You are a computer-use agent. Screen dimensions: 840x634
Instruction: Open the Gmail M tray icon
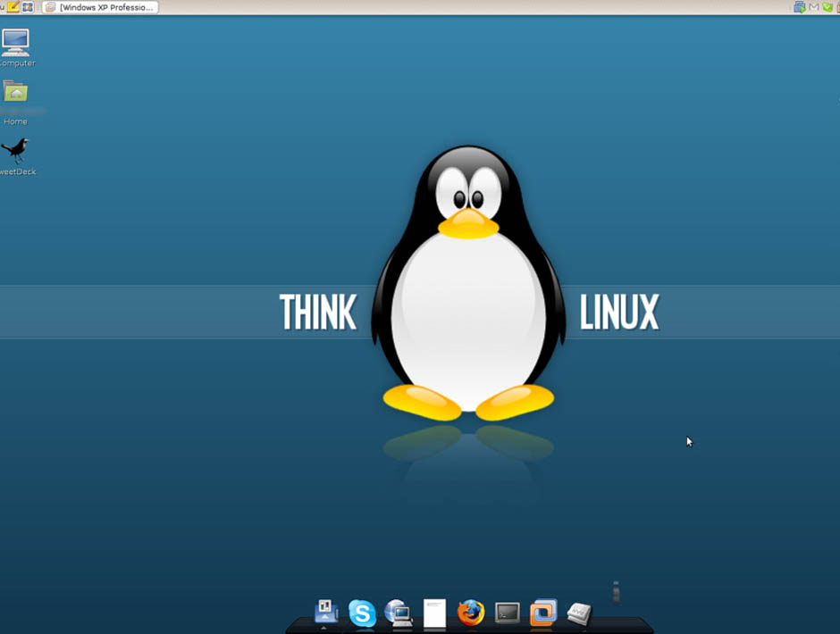pos(814,7)
